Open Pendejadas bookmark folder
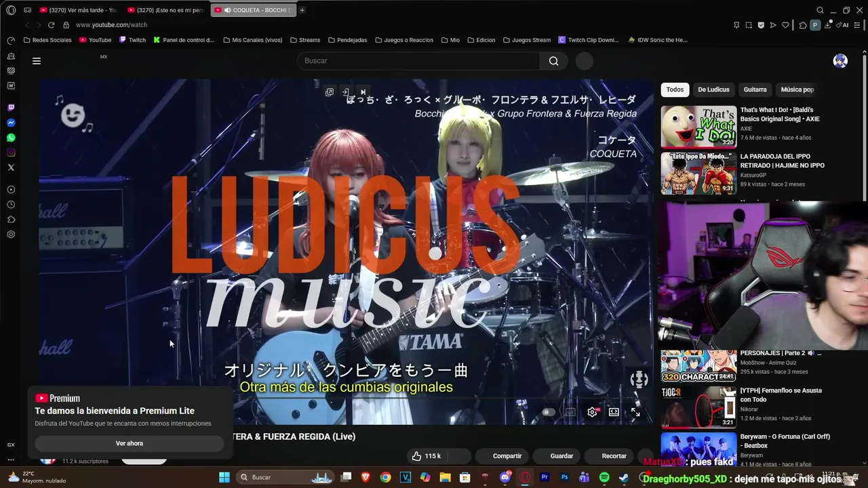 click(x=347, y=40)
